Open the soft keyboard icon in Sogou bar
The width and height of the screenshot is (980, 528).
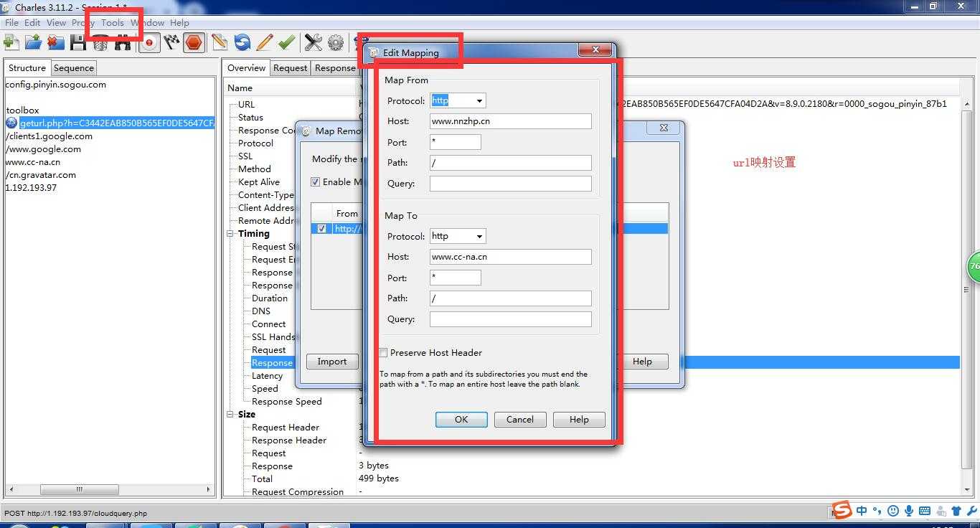pos(925,511)
